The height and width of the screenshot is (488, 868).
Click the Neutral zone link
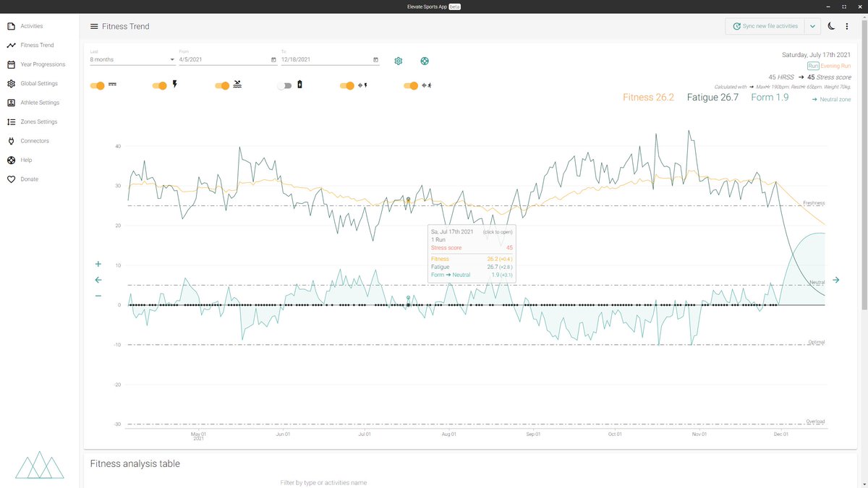tap(831, 99)
